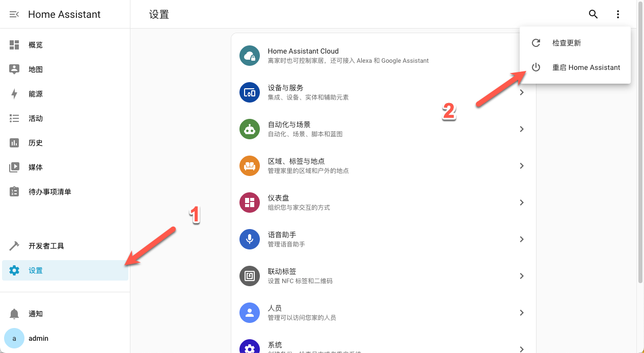Click the admin avatar at bottom left
644x353 pixels.
[x=14, y=338]
